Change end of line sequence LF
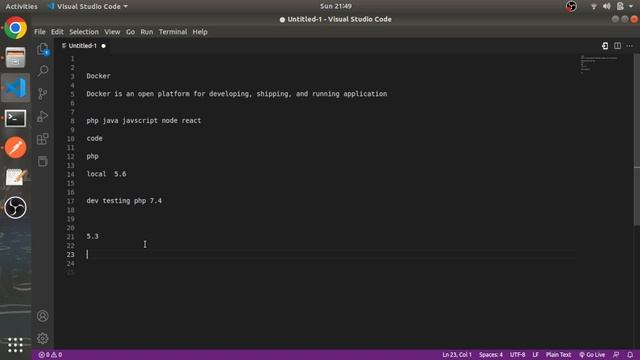 [x=536, y=355]
